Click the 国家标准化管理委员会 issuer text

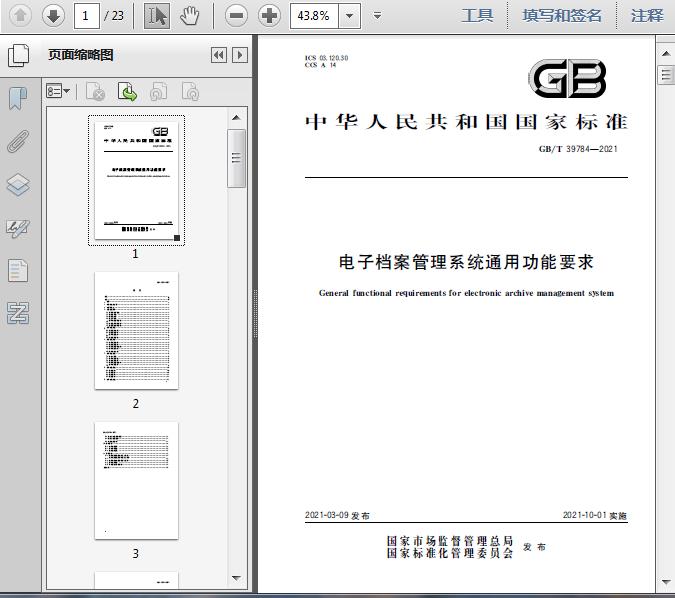click(449, 553)
